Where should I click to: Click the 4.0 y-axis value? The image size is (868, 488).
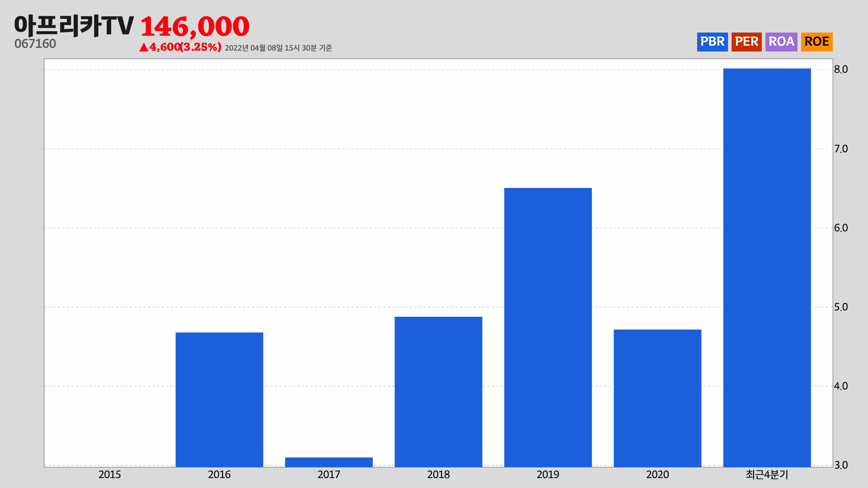841,386
